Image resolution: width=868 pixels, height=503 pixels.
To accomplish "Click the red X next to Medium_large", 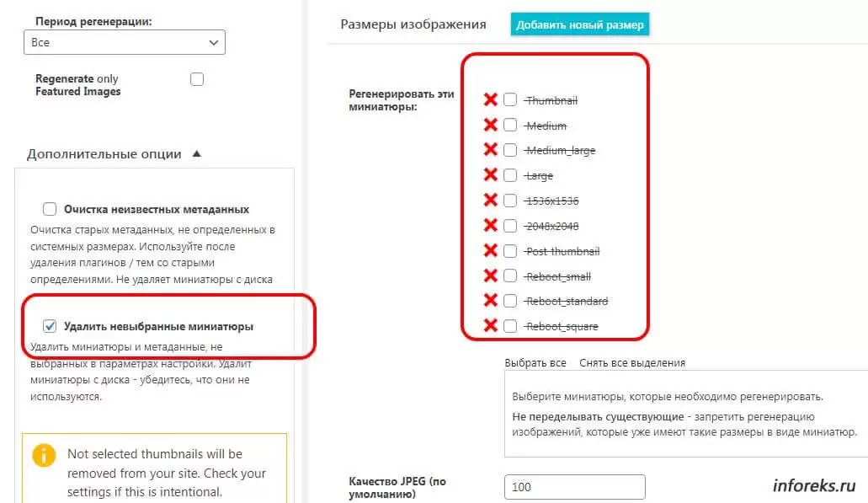I will 491,150.
